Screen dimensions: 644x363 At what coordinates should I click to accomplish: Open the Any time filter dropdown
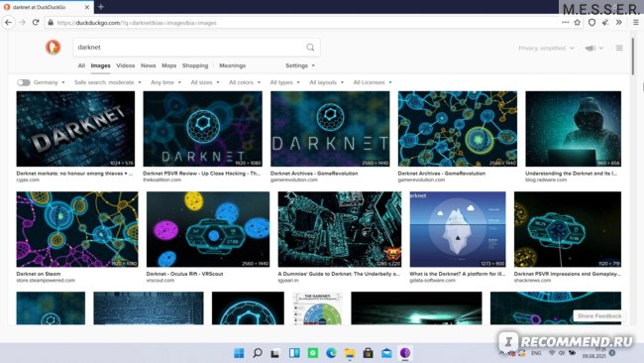click(165, 82)
